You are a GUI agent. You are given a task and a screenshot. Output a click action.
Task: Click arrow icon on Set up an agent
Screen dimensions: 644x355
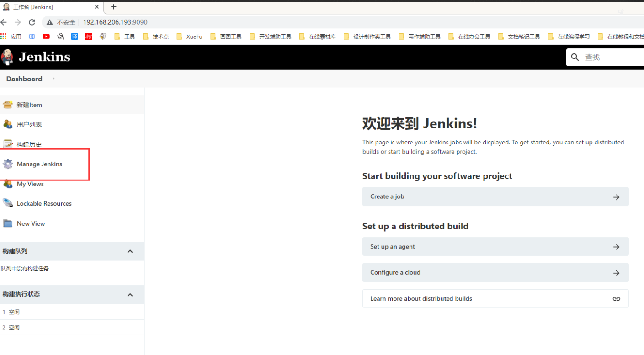point(616,247)
